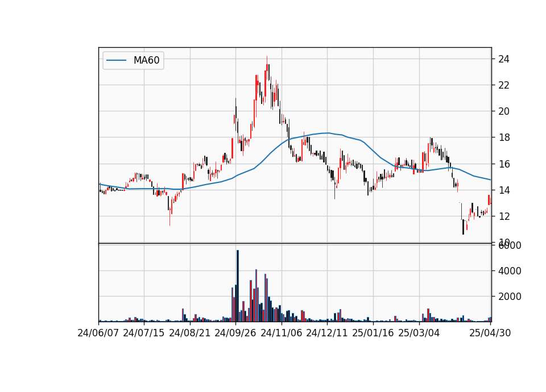The width and height of the screenshot is (546, 392).
Task: Select the 24/11/06 date label
Action: point(282,333)
